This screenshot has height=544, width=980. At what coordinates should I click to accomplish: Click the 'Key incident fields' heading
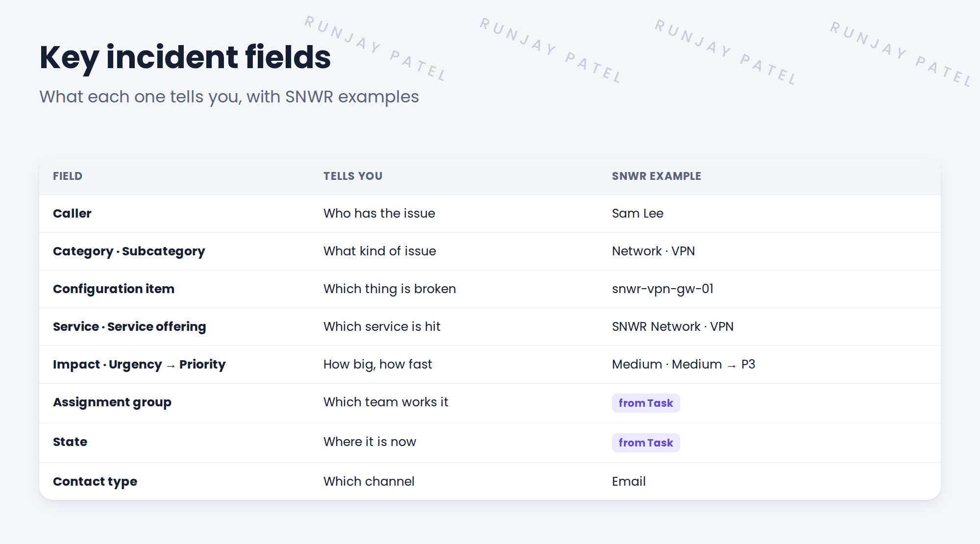[x=185, y=58]
